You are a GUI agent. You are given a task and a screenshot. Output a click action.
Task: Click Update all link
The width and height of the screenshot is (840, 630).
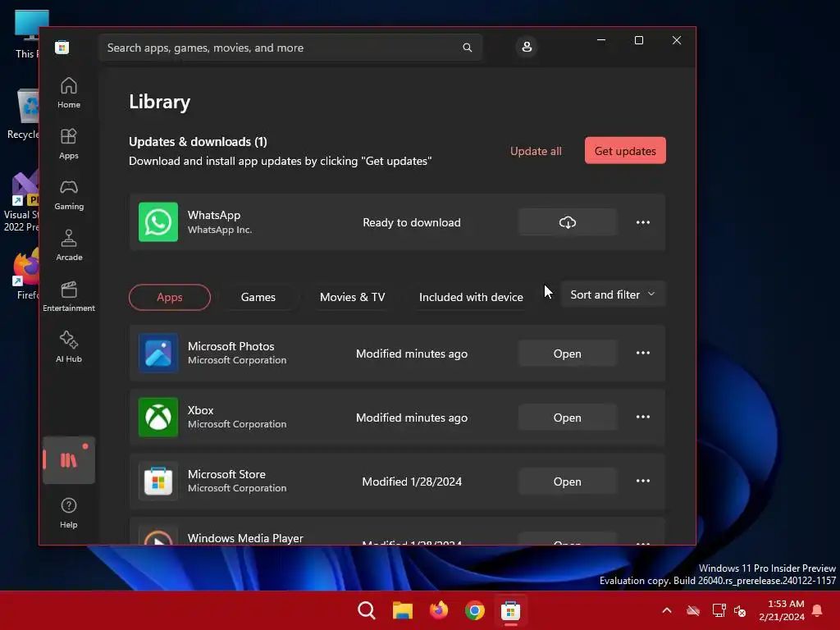(x=536, y=151)
